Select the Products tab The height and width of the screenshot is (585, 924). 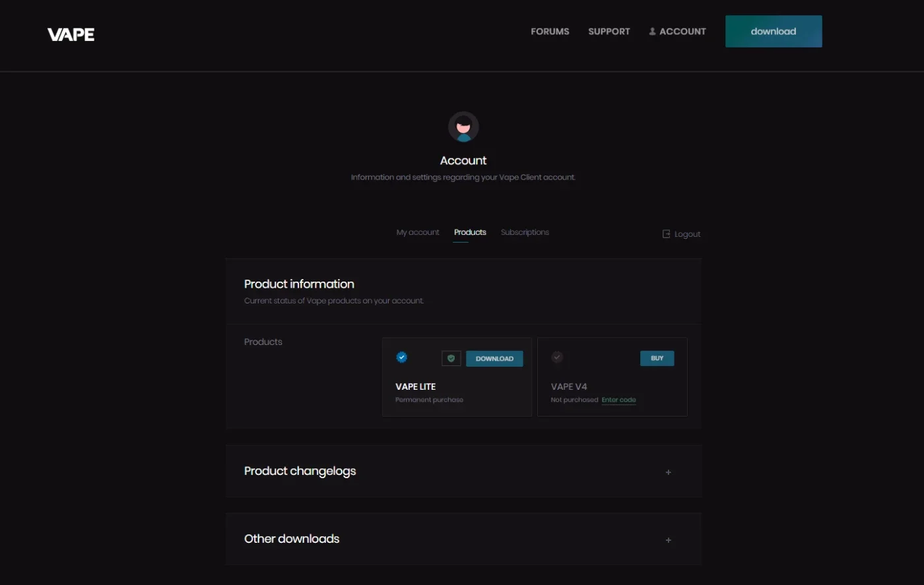[x=470, y=232]
